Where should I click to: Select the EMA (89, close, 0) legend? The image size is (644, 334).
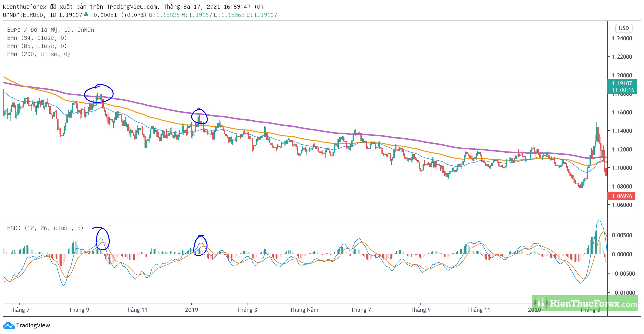[x=37, y=46]
